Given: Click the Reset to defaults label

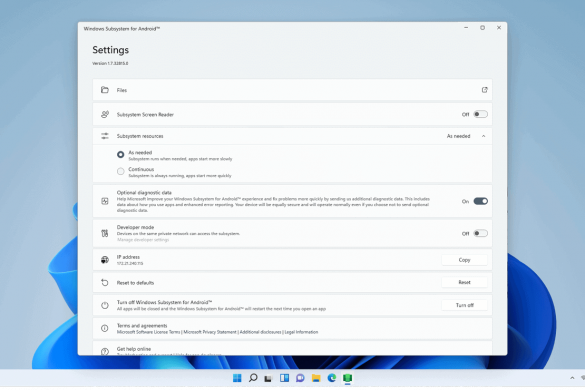Looking at the screenshot, I should click(135, 283).
